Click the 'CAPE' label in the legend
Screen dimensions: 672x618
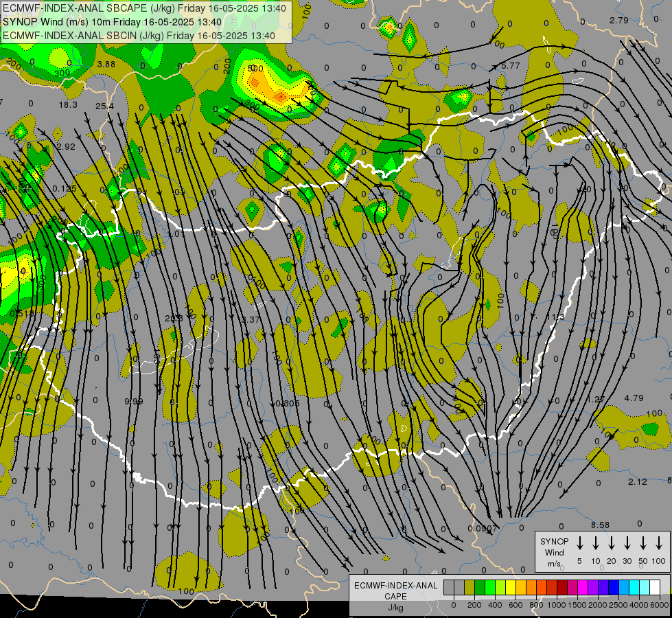point(395,597)
